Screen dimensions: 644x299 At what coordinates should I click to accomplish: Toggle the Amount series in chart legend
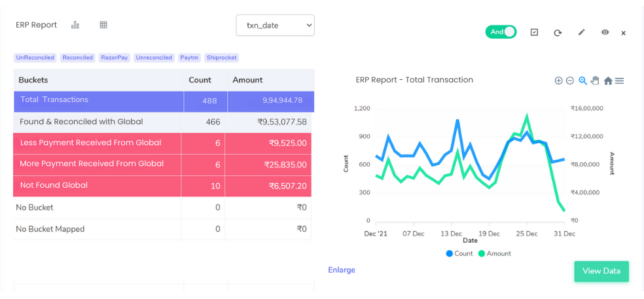[494, 253]
